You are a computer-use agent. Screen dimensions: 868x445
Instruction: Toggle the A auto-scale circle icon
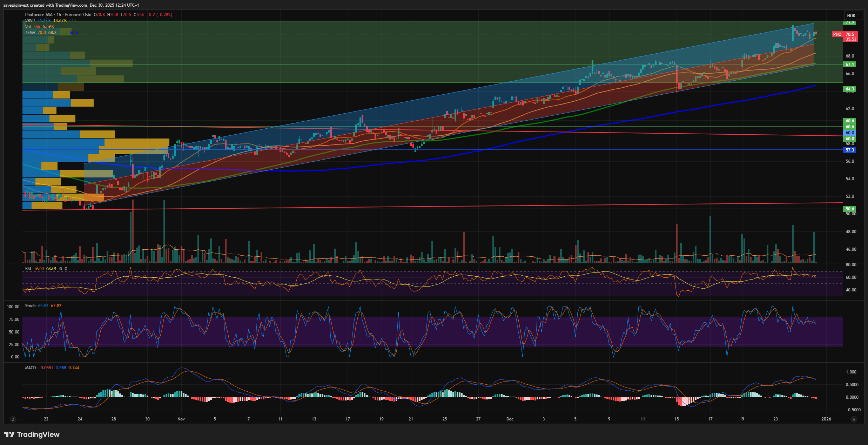[854, 419]
